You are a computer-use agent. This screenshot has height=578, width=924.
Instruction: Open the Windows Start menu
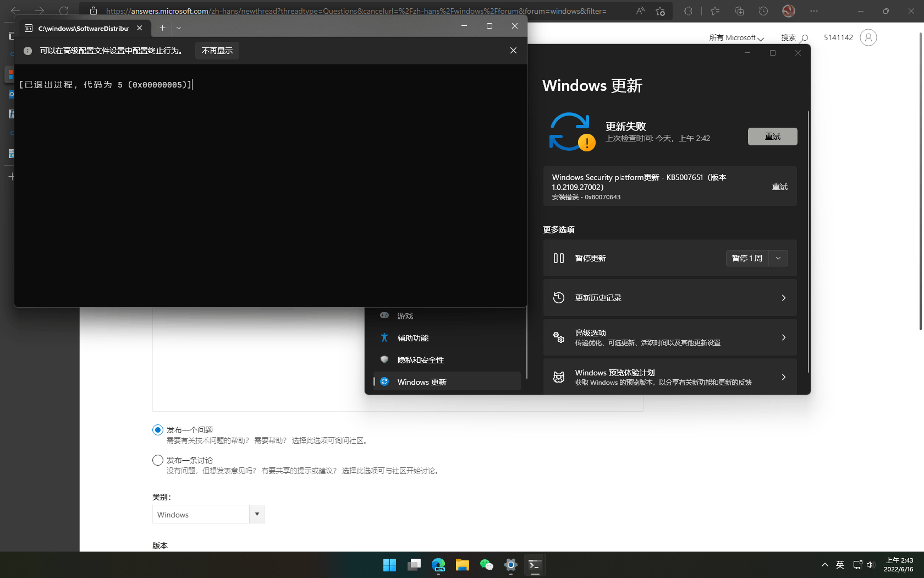pyautogui.click(x=389, y=565)
